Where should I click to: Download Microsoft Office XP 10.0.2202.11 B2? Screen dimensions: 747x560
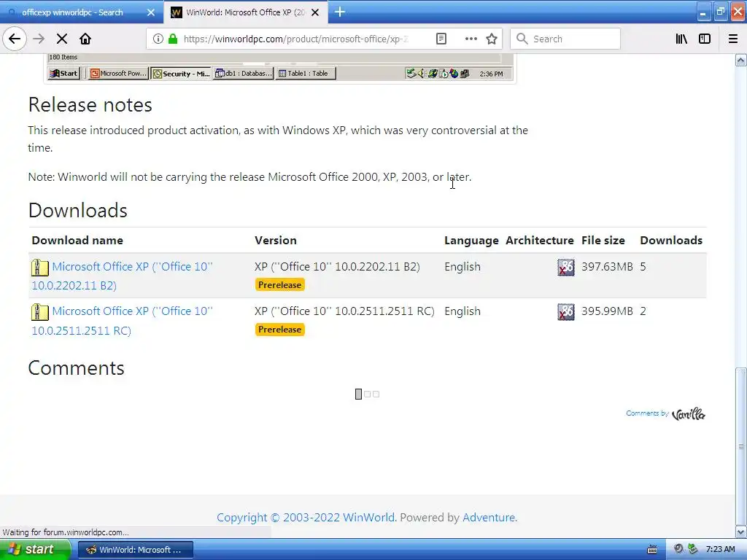(x=122, y=276)
